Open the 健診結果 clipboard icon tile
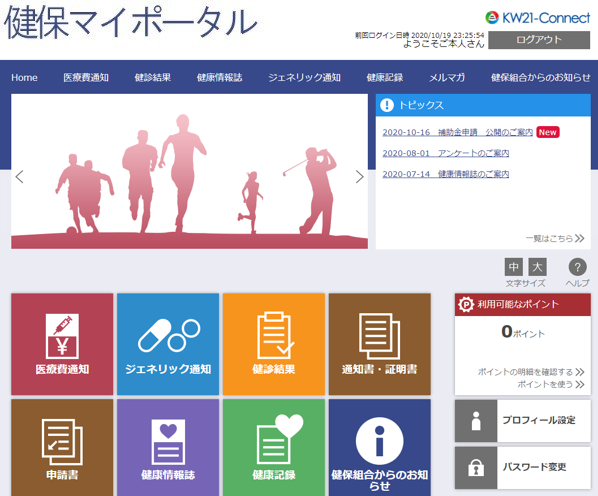The height and width of the screenshot is (496, 598). point(274,344)
